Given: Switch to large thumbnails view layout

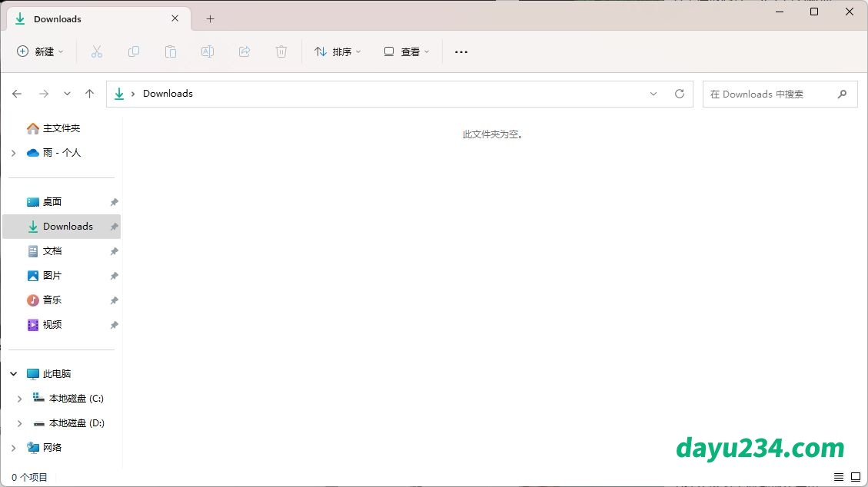Looking at the screenshot, I should 855,477.
